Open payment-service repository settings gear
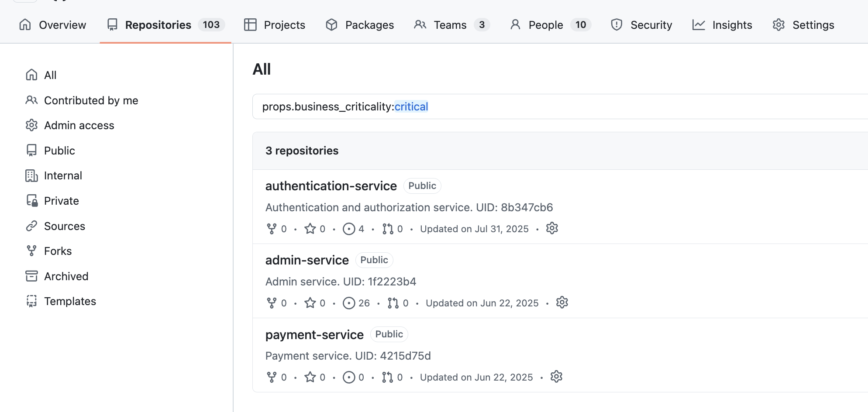Image resolution: width=868 pixels, height=412 pixels. [556, 377]
